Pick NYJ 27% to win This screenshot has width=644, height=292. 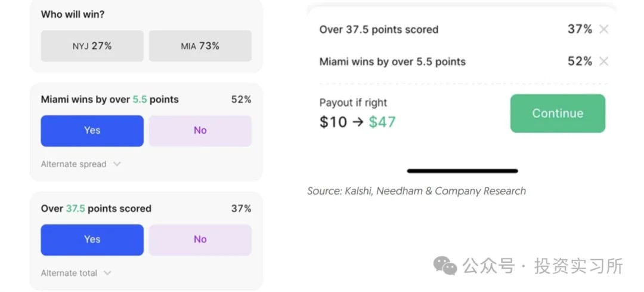pos(92,46)
